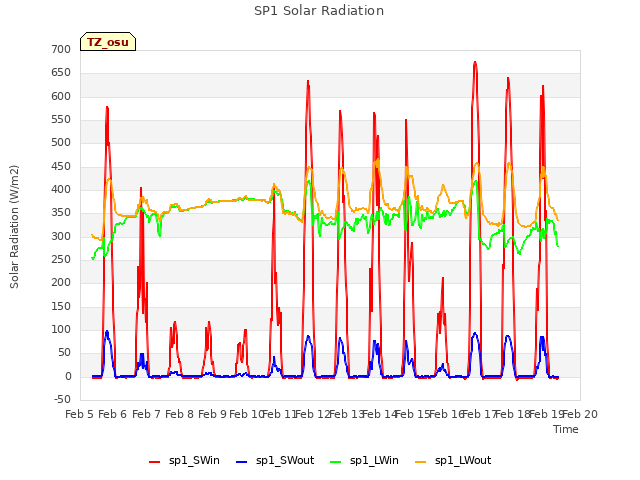
Task: Toggle the sp1_LWout legend entry
Action: (453, 460)
